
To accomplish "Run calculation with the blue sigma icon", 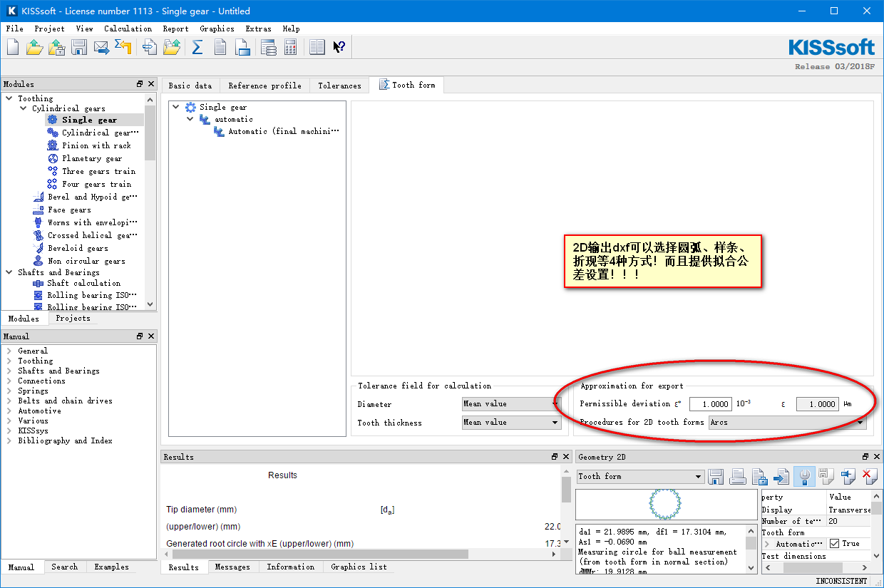I will [198, 47].
